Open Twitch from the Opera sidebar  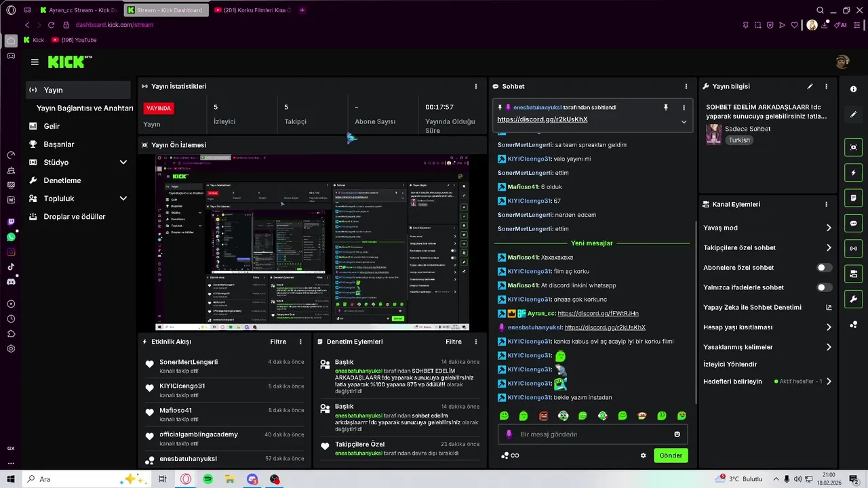click(11, 222)
